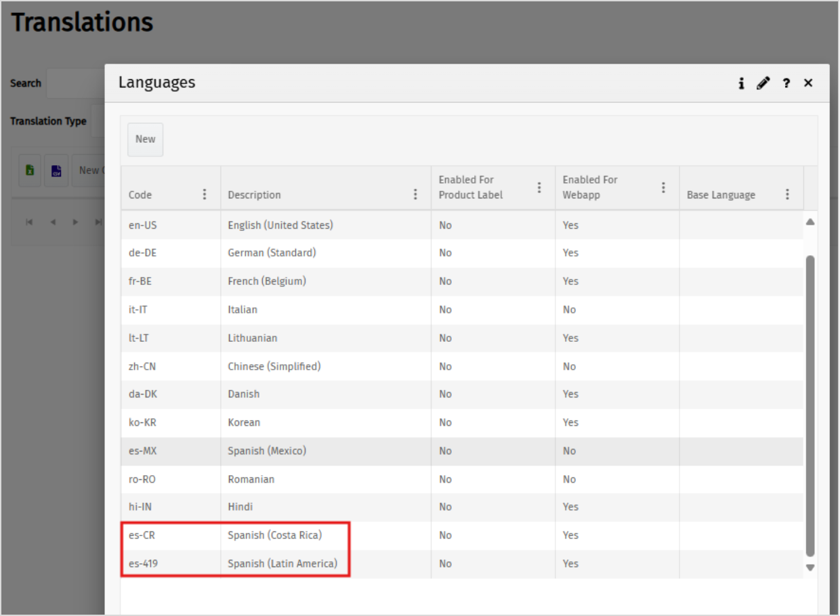Click Webapp value No for zh-CN

click(569, 366)
